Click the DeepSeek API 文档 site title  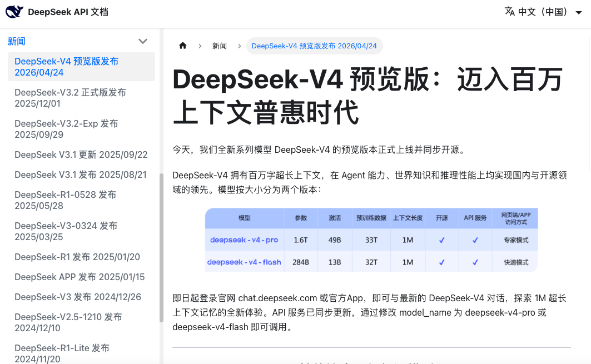click(68, 12)
